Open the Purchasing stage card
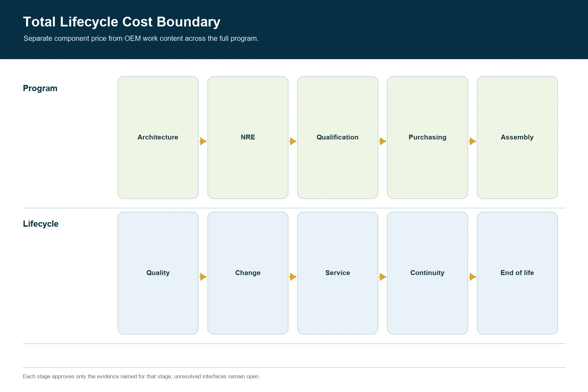The width and height of the screenshot is (588, 392). (x=428, y=138)
